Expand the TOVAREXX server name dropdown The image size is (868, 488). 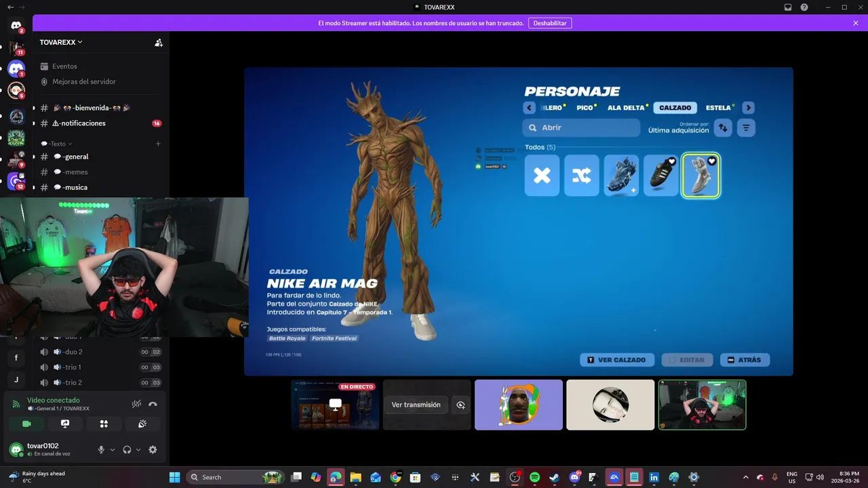61,42
